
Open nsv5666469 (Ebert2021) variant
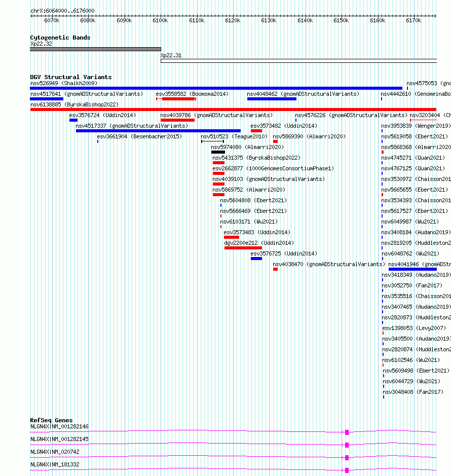[253, 211]
